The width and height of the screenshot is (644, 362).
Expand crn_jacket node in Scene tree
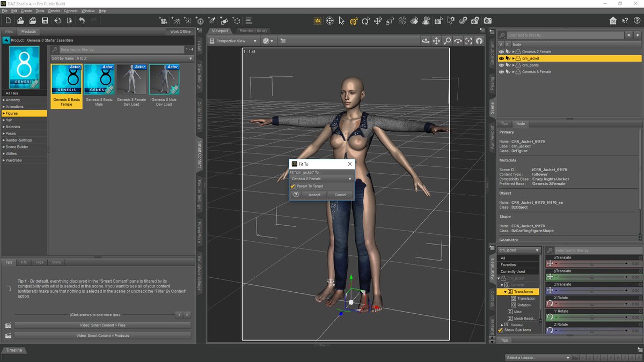514,58
